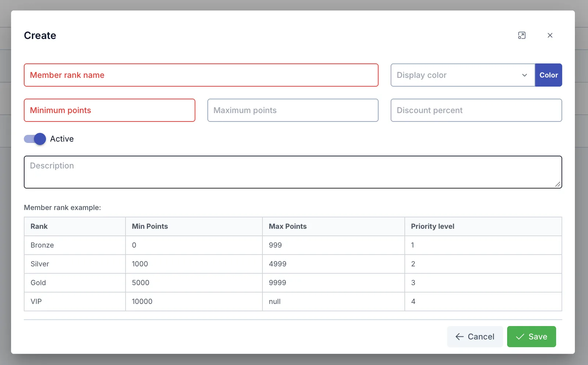Click the Description resize handle
The height and width of the screenshot is (365, 588).
(557, 184)
